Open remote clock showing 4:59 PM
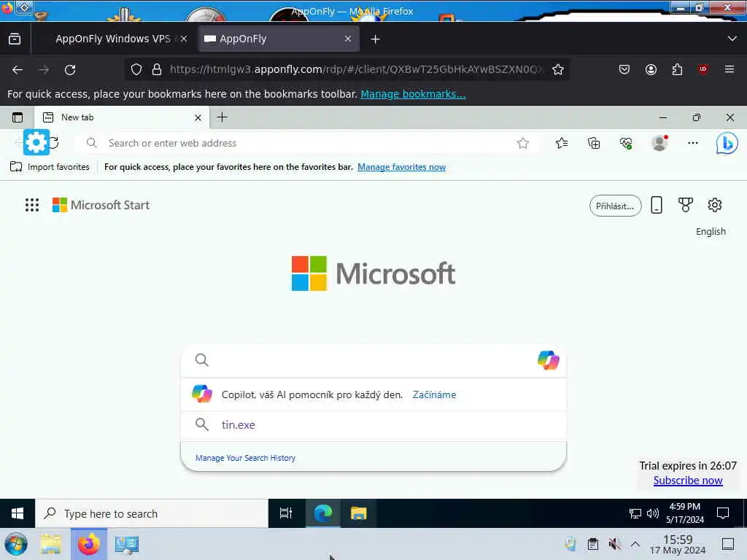Screen dimensions: 747x560 684,513
